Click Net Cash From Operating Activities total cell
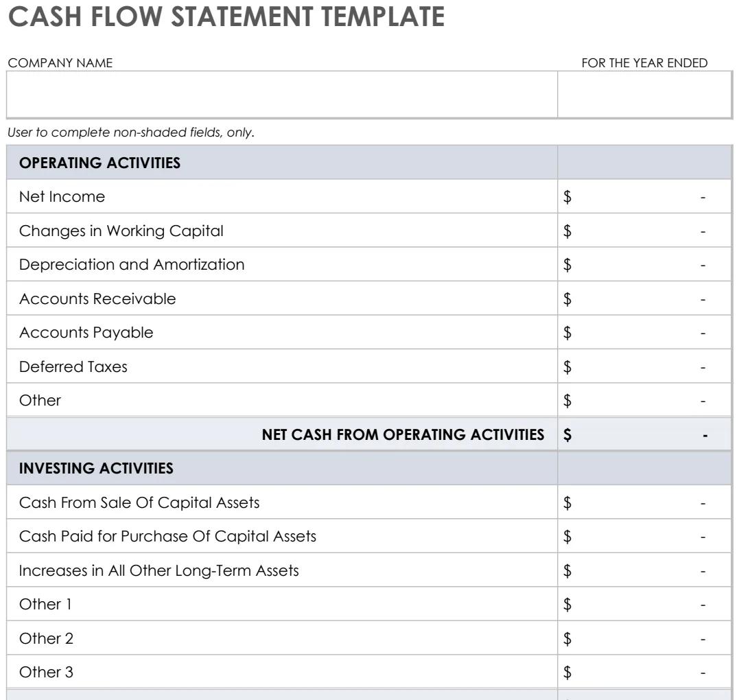 644,434
